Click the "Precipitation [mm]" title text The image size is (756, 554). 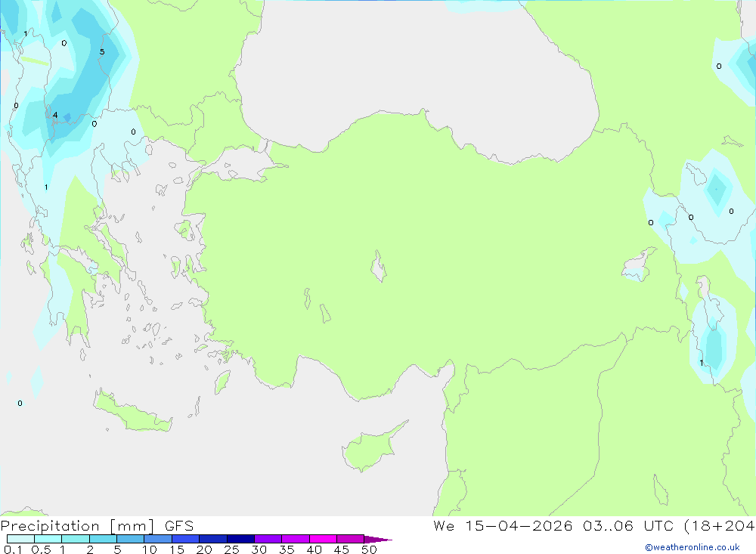(x=78, y=525)
